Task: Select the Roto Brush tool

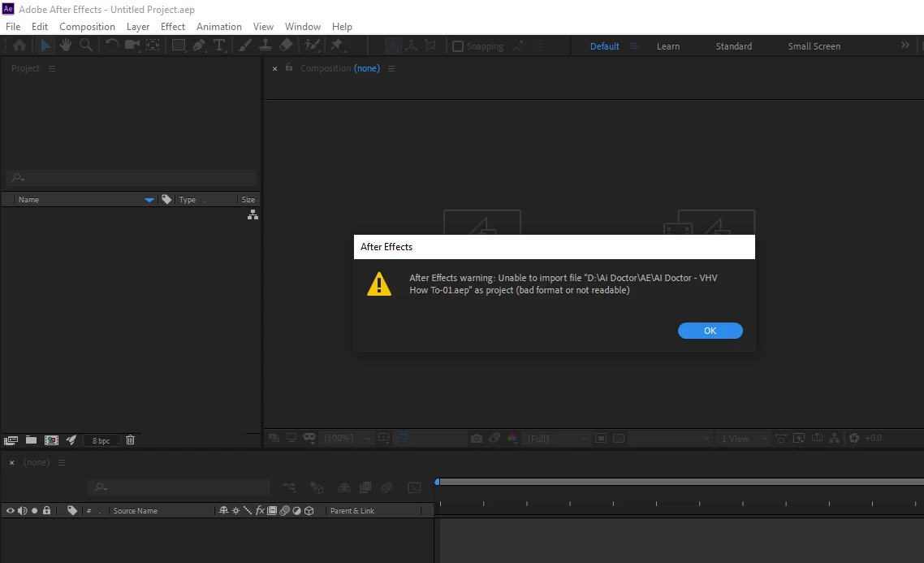Action: [312, 45]
